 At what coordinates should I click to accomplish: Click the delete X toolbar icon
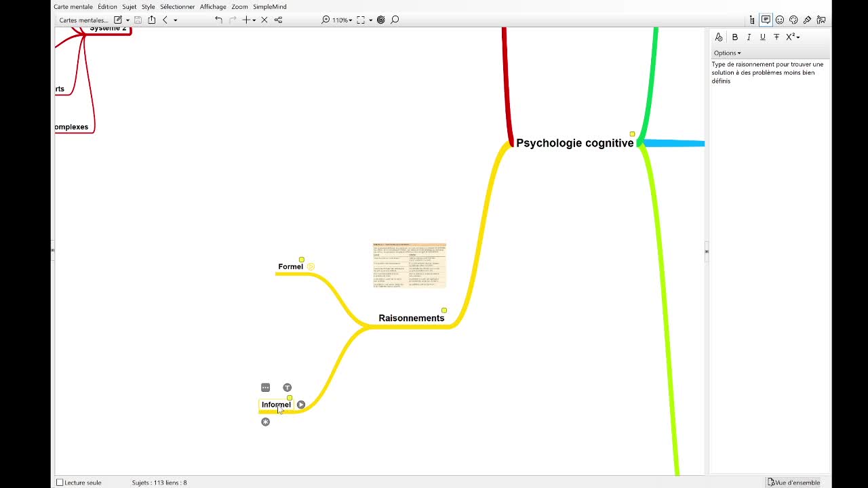click(x=264, y=20)
